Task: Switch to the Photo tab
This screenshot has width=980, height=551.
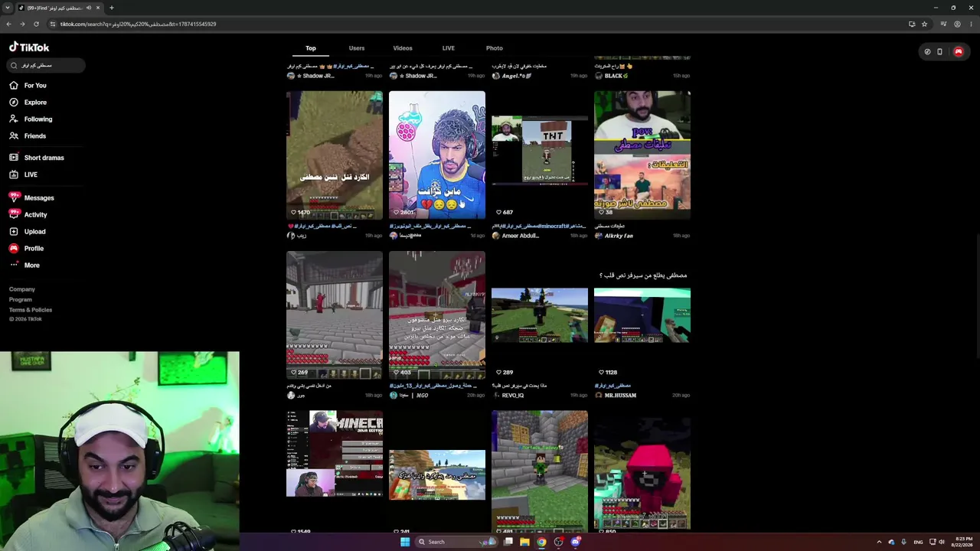Action: point(495,48)
